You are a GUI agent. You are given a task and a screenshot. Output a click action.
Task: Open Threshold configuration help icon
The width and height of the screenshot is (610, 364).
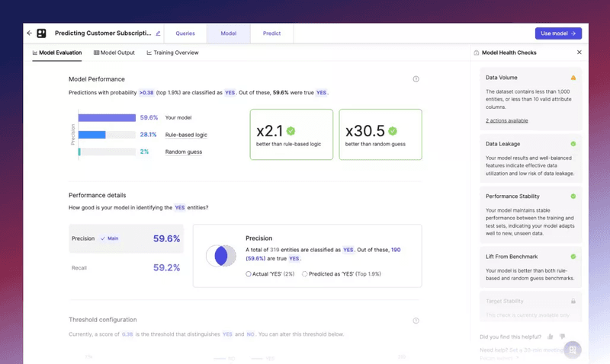click(x=416, y=321)
